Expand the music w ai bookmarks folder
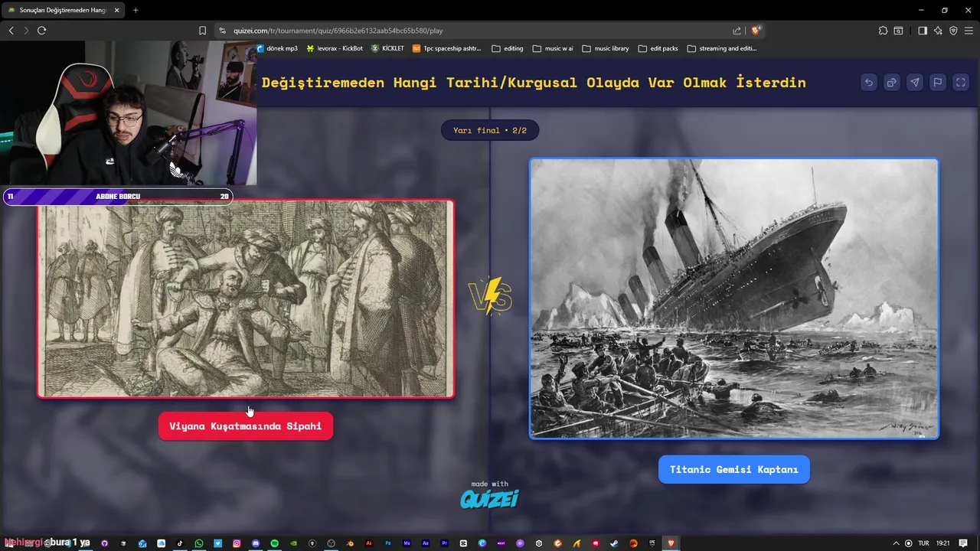Screen dimensions: 980x551 (x=553, y=48)
